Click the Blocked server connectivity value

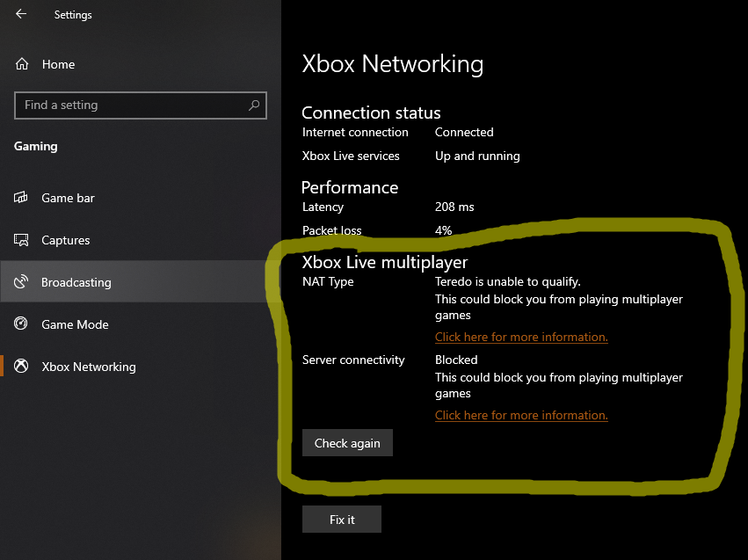pyautogui.click(x=456, y=360)
